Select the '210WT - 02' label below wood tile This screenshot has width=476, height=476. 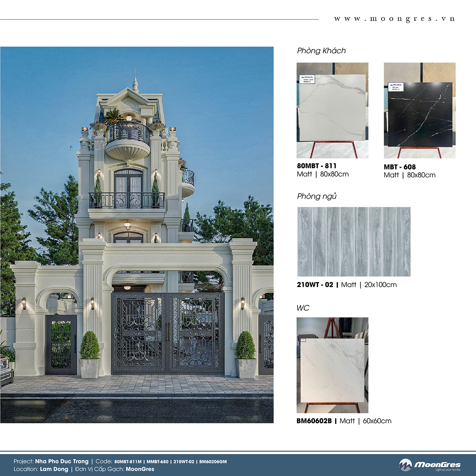(x=315, y=284)
